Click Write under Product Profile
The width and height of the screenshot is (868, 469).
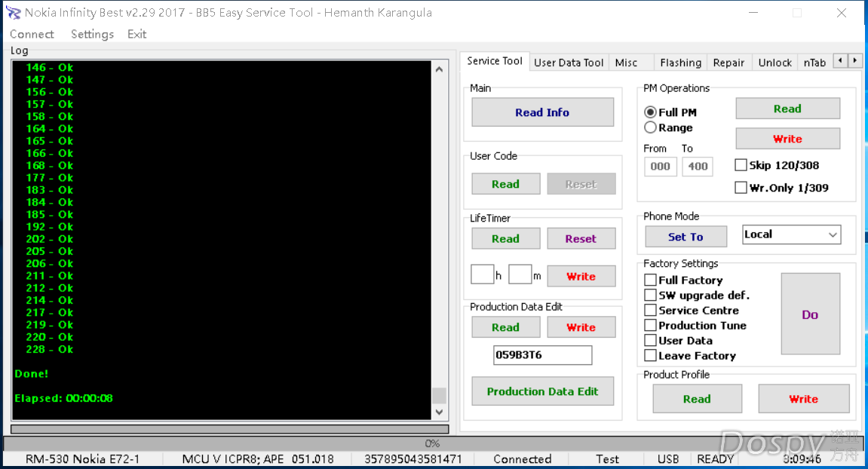coord(804,399)
